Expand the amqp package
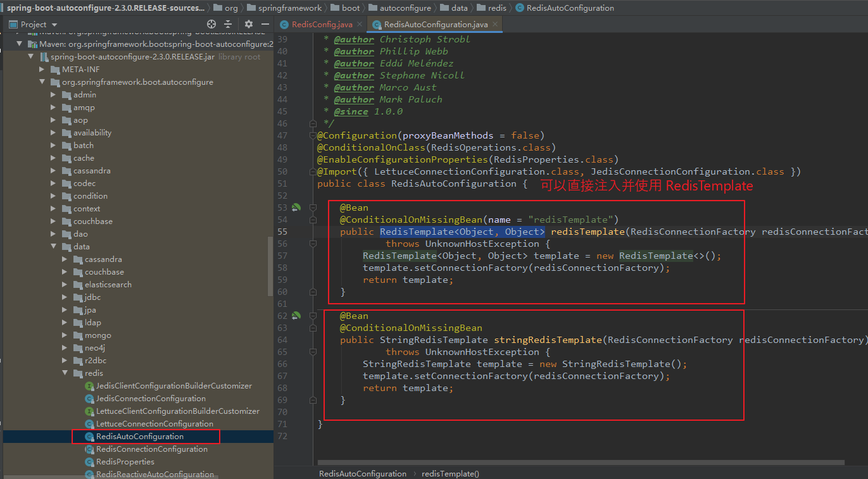The image size is (868, 479). pyautogui.click(x=54, y=108)
